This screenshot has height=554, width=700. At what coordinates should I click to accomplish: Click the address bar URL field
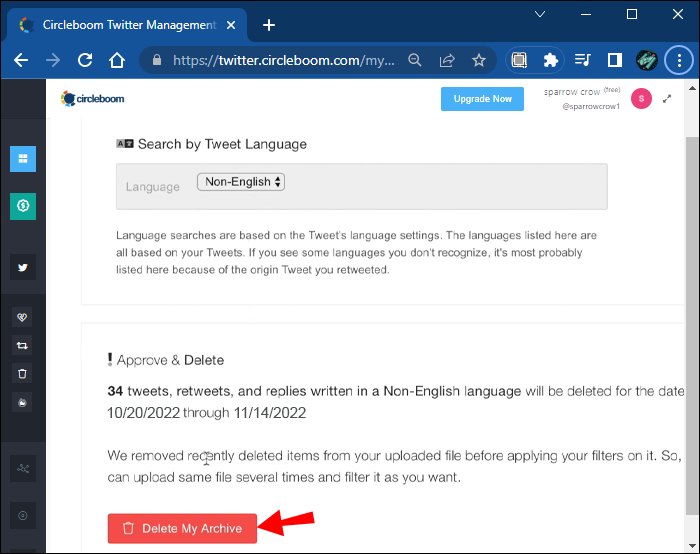pyautogui.click(x=284, y=60)
